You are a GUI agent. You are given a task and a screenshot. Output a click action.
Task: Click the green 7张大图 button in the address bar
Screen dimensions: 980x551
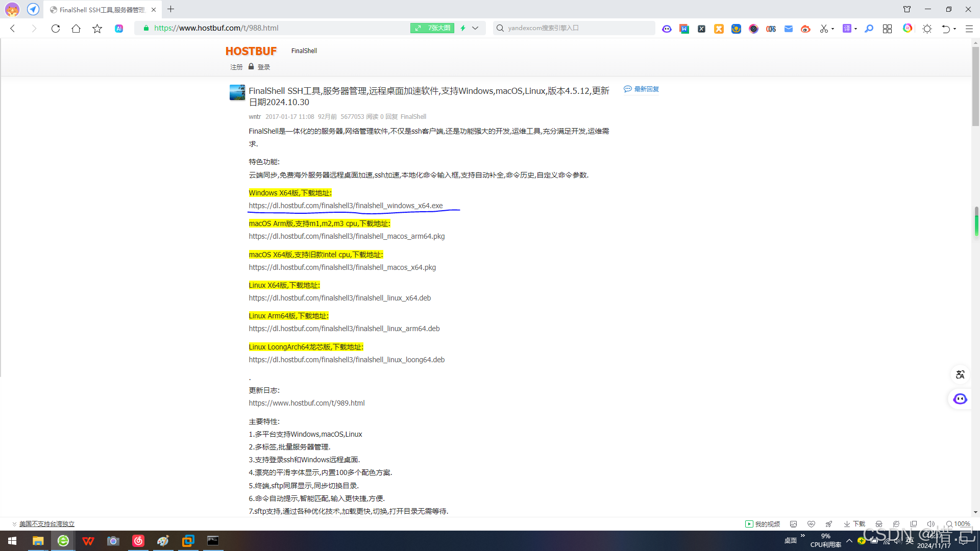click(432, 28)
